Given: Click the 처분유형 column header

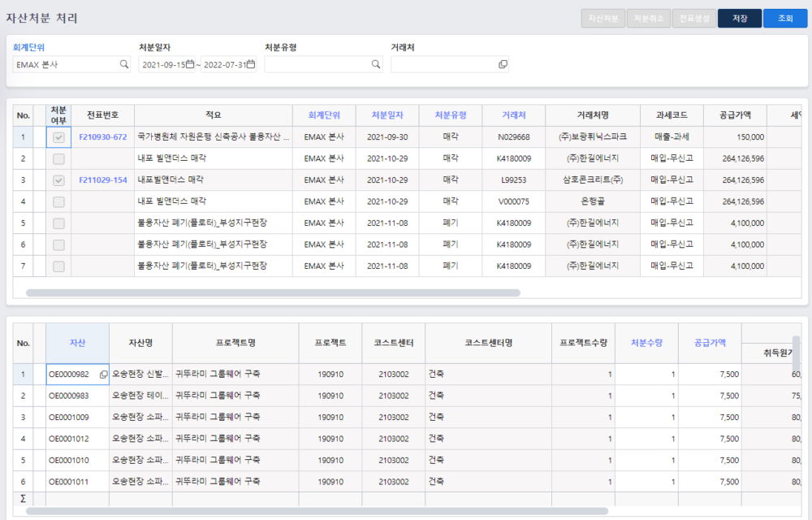Looking at the screenshot, I should point(451,115).
